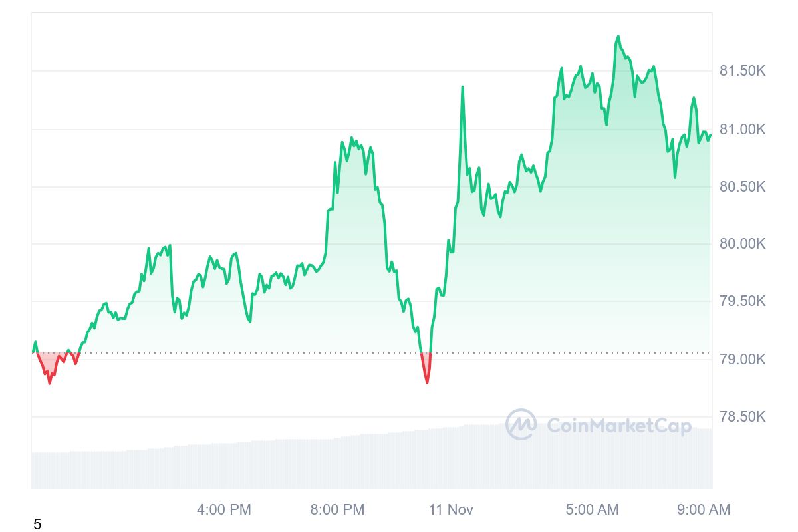Click the 80.00K price axis label
Viewport: 798px width, 532px height.
click(x=743, y=244)
